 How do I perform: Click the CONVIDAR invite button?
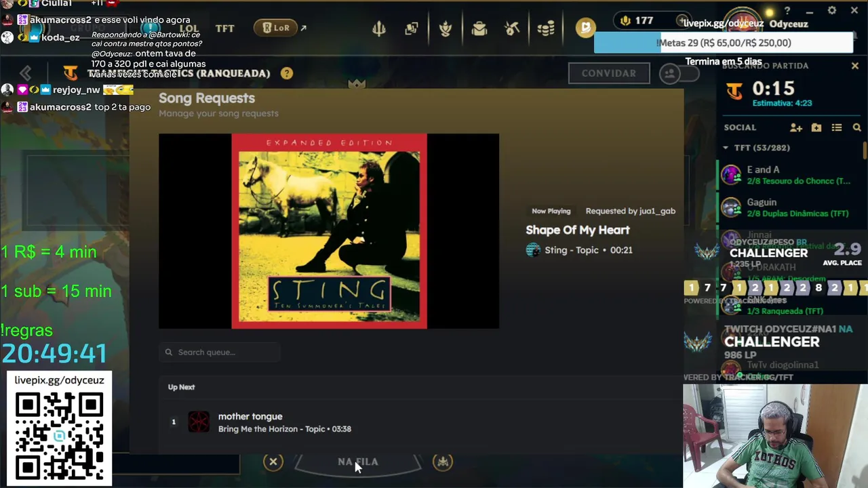[x=609, y=73]
